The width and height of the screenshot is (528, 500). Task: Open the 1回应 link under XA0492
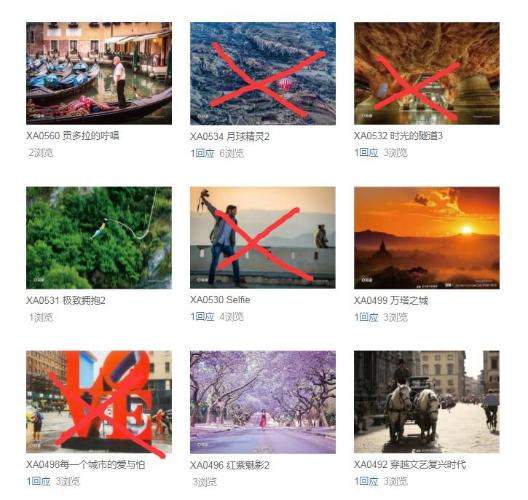366,481
